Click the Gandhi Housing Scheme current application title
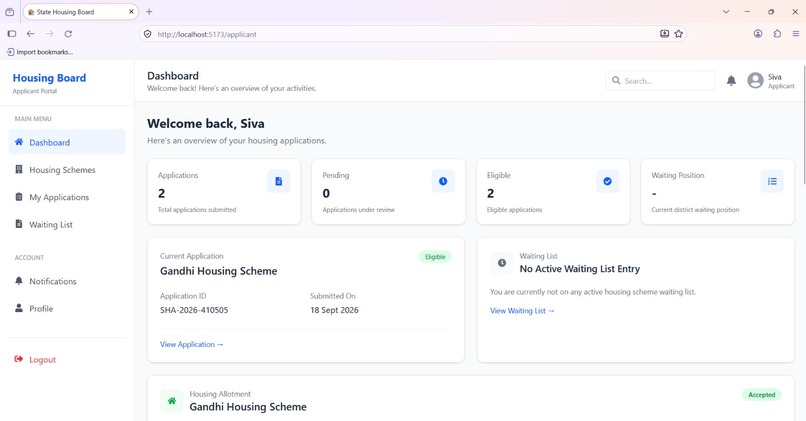Screen dimensions: 806x421 pyautogui.click(x=218, y=271)
